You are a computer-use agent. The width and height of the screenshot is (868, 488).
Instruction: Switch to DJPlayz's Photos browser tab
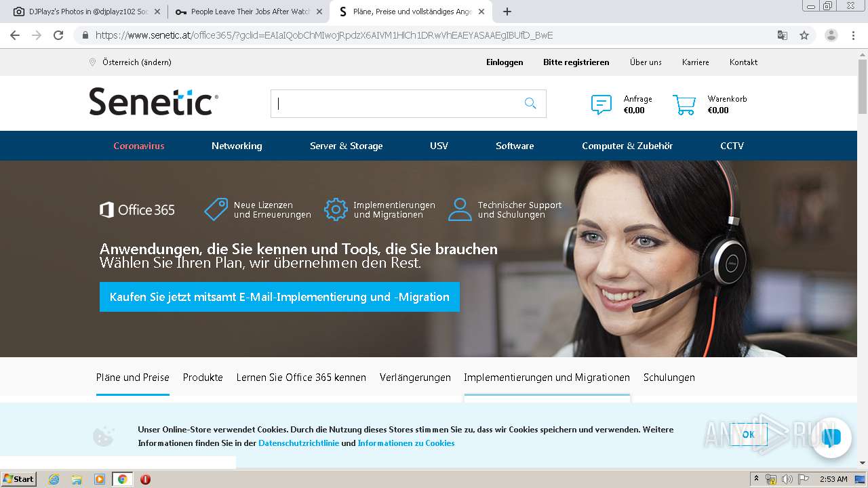tap(87, 12)
